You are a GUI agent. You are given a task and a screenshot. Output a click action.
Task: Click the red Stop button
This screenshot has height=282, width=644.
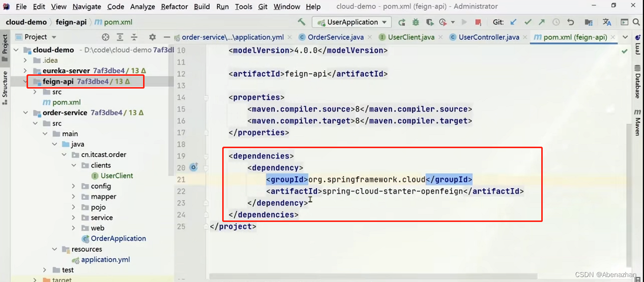tap(478, 22)
